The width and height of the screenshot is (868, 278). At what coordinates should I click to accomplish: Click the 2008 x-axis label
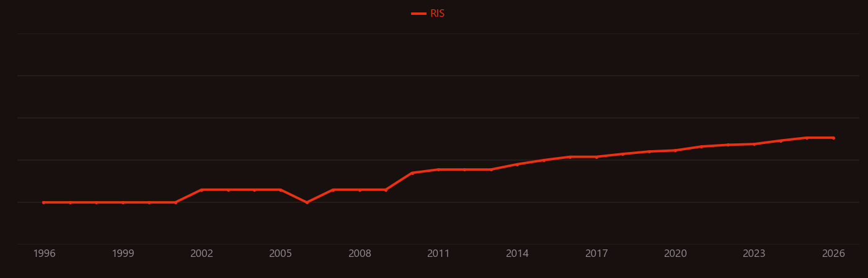(360, 254)
